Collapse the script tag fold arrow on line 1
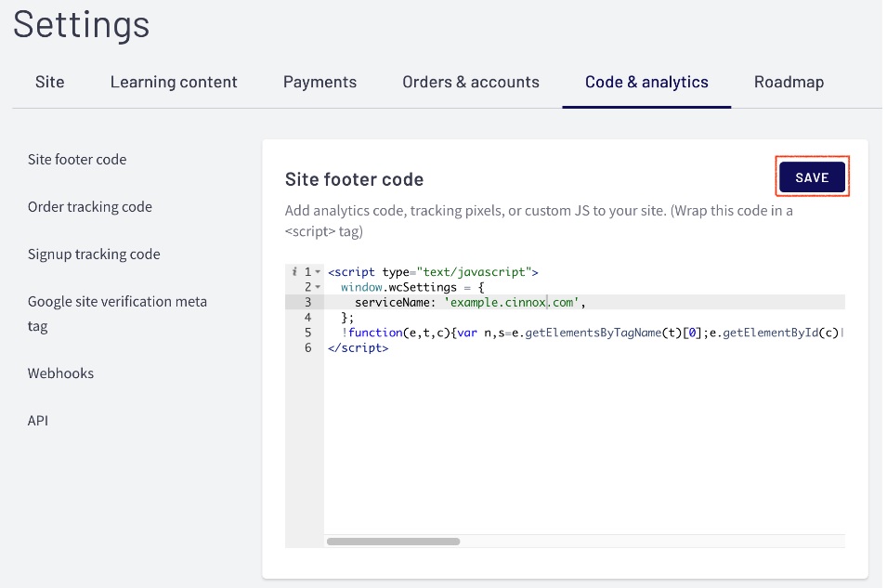Image resolution: width=887 pixels, height=588 pixels. pos(319,272)
